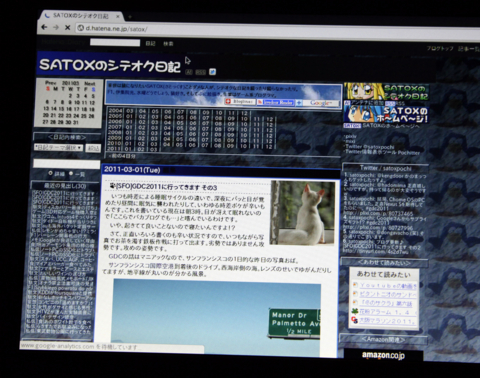Click the browser back arrow
Image resolution: width=480 pixels, height=378 pixels.
tap(45, 27)
